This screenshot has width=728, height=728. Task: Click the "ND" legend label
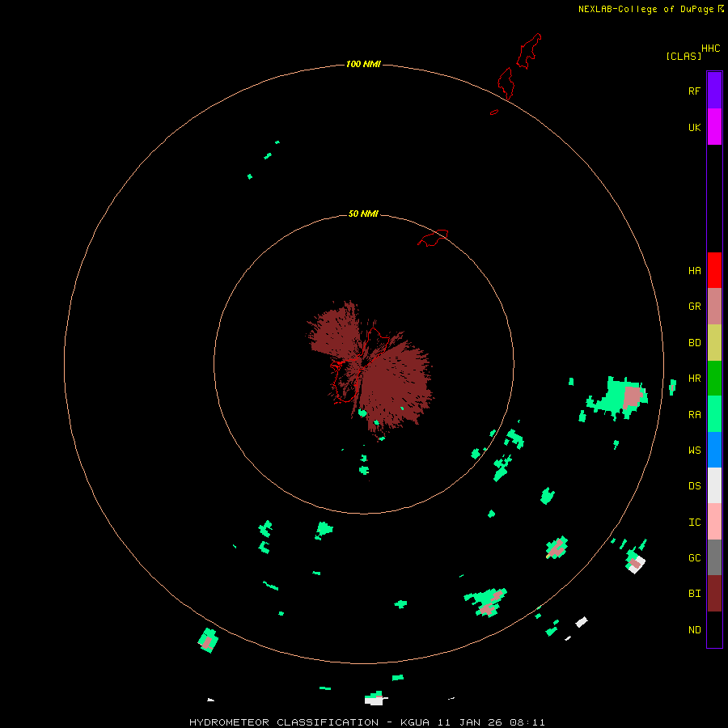pyautogui.click(x=694, y=630)
